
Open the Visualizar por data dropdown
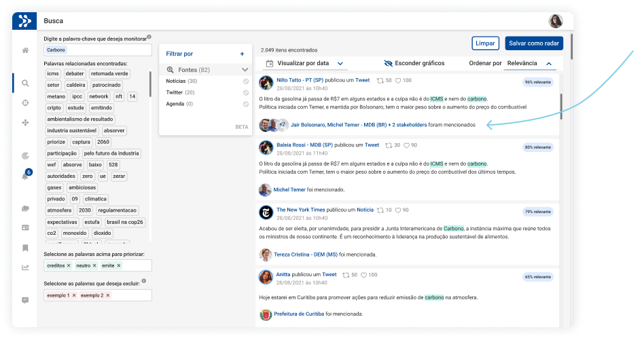[x=340, y=64]
